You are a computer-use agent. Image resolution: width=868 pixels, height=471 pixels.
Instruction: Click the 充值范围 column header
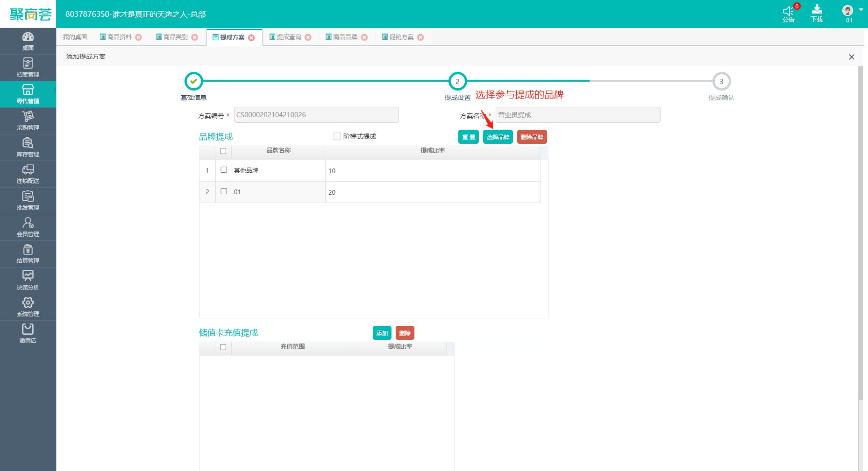[292, 347]
